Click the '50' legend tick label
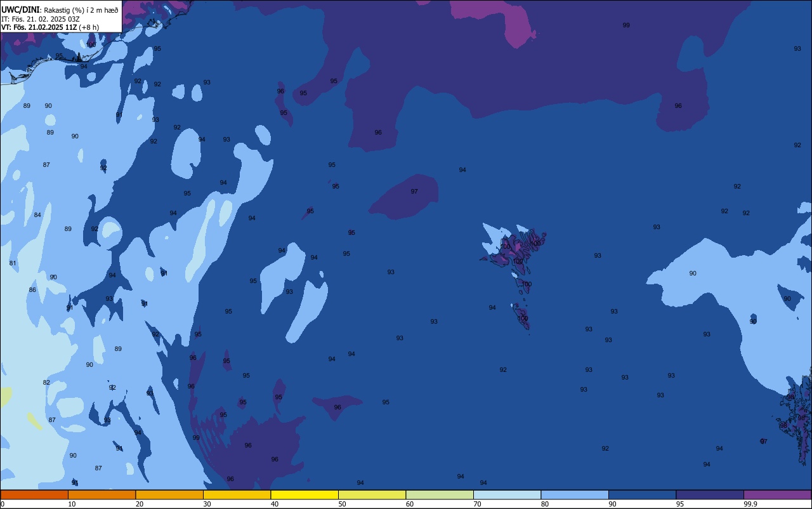This screenshot has width=812, height=509. click(x=342, y=504)
